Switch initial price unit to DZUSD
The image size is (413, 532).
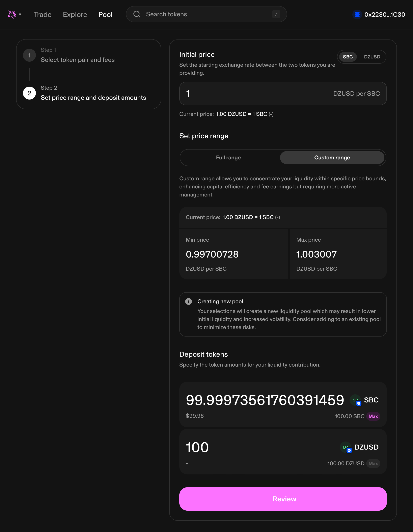pos(372,57)
